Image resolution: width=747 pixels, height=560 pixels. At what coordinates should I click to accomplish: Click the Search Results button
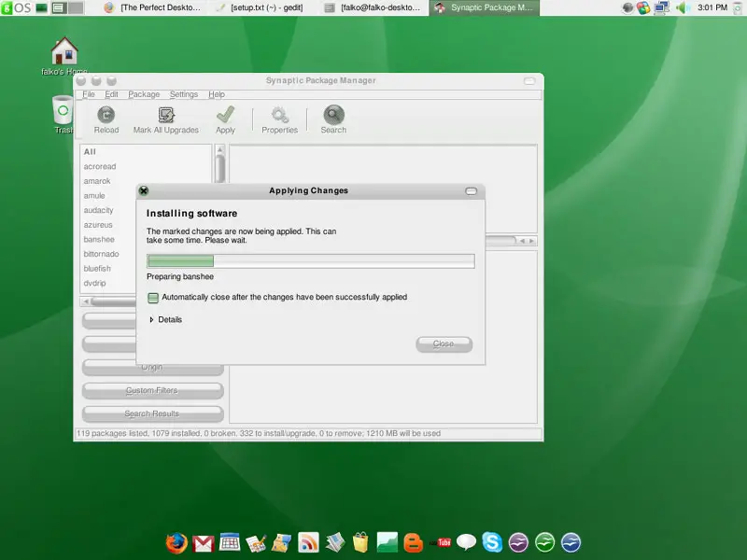pyautogui.click(x=152, y=413)
